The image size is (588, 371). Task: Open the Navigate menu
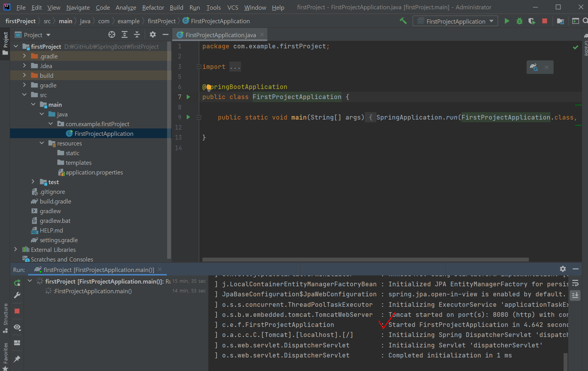pos(78,7)
